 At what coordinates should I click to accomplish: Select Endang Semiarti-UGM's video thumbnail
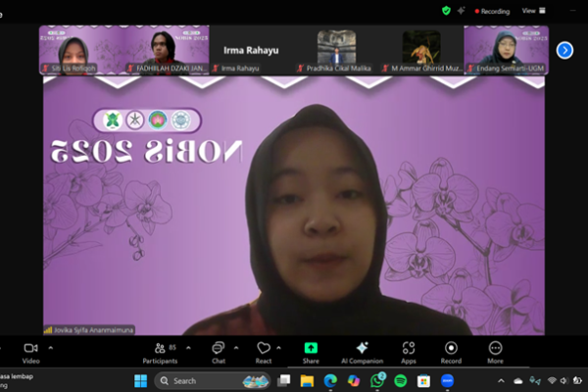pos(507,50)
